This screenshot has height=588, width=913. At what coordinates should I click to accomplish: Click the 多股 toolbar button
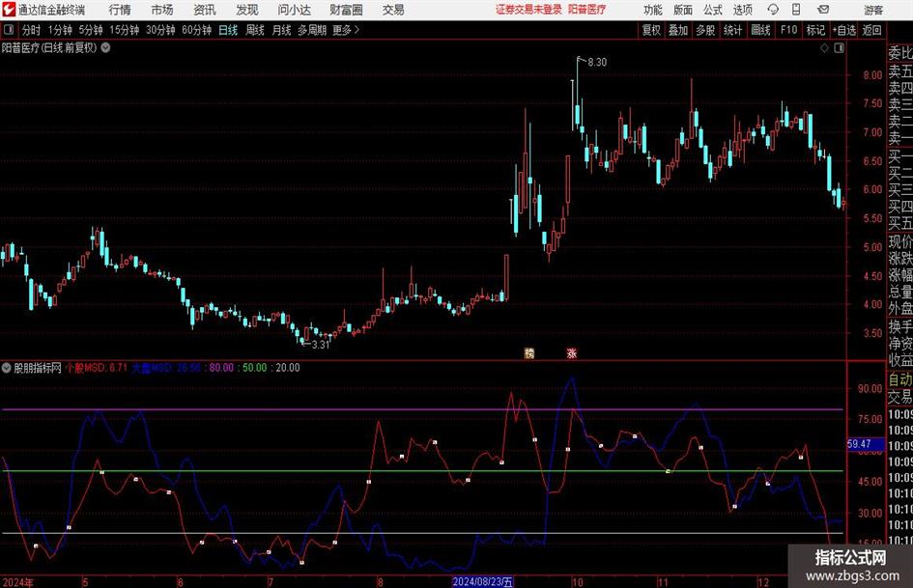(x=705, y=30)
